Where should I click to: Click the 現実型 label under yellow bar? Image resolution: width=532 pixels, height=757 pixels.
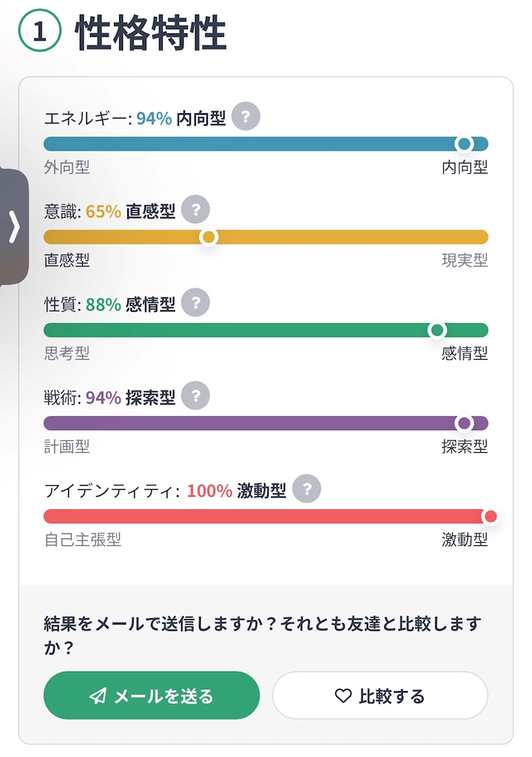(464, 260)
